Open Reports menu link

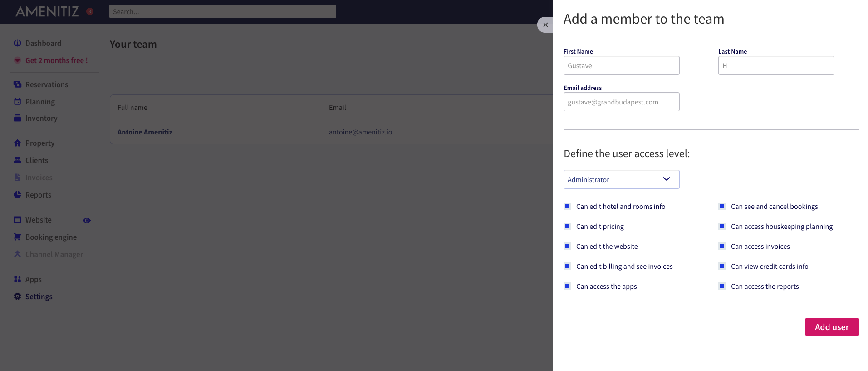pyautogui.click(x=38, y=195)
